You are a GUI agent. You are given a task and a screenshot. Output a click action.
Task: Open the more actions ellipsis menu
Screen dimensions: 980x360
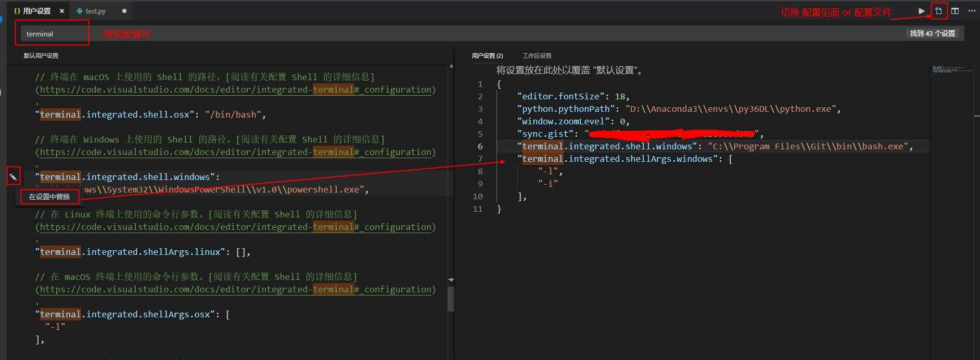(972, 11)
